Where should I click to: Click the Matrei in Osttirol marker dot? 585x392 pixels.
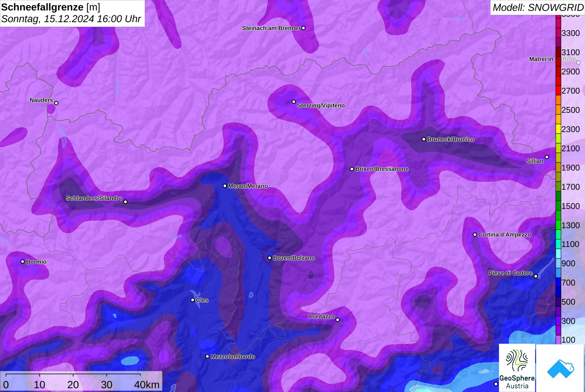point(578,62)
